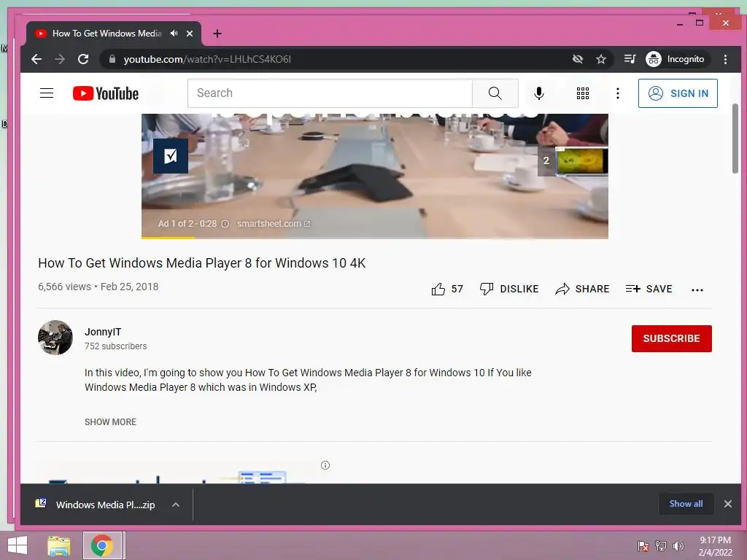This screenshot has height=560, width=747.
Task: Select the How To Get Windows Media tab
Action: (107, 34)
